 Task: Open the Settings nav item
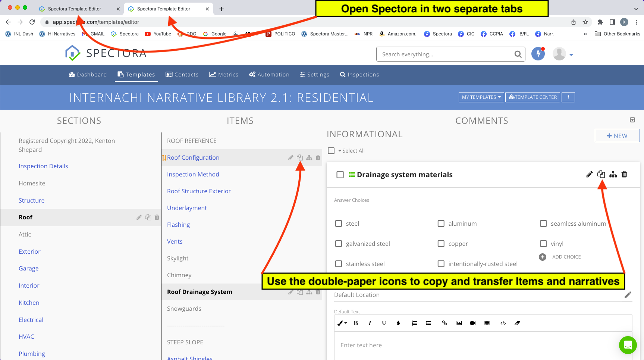pyautogui.click(x=315, y=75)
